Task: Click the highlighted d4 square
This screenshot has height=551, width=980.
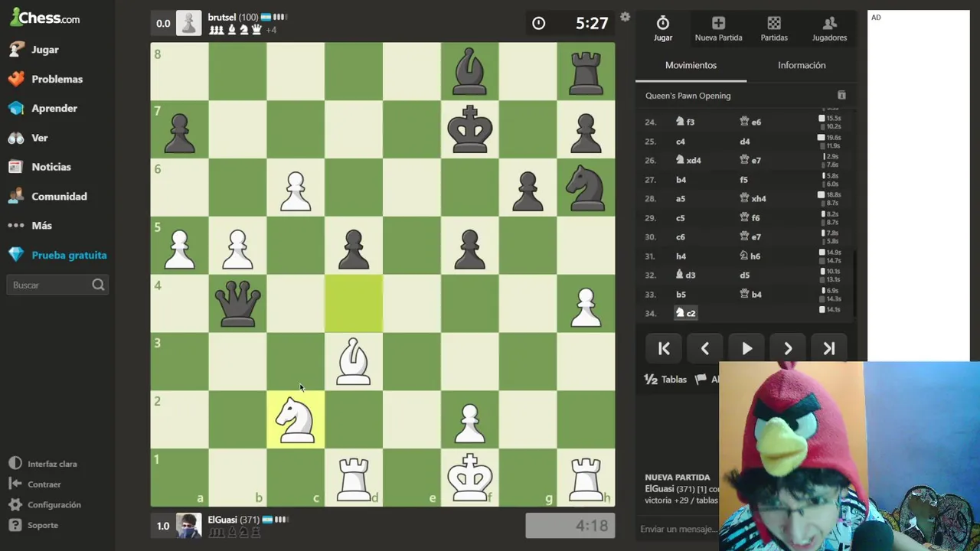Action: (x=354, y=304)
